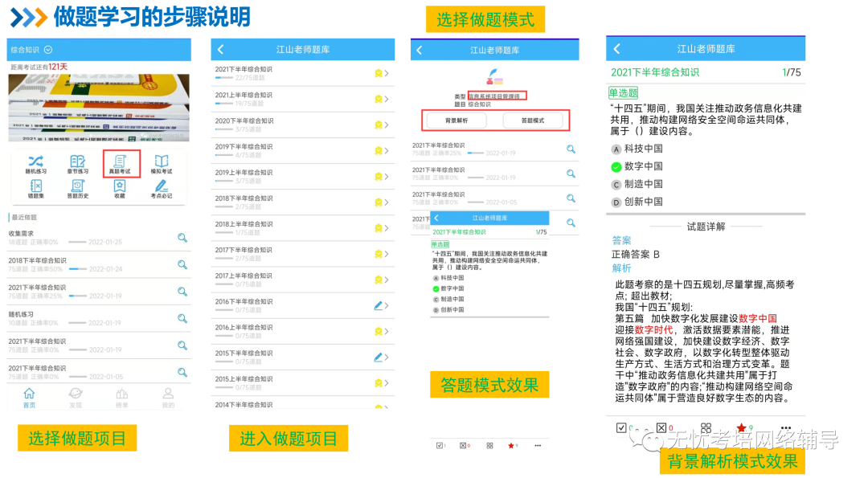Click the 解析 heading in explanation
The height and width of the screenshot is (478, 868).
click(621, 268)
